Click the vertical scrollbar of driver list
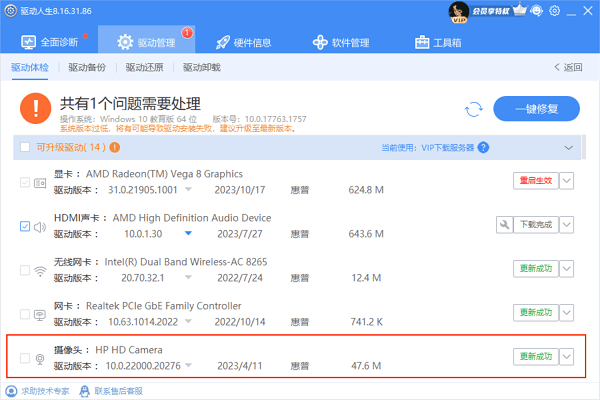Viewport: 600px width, 400px height. pyautogui.click(x=584, y=147)
